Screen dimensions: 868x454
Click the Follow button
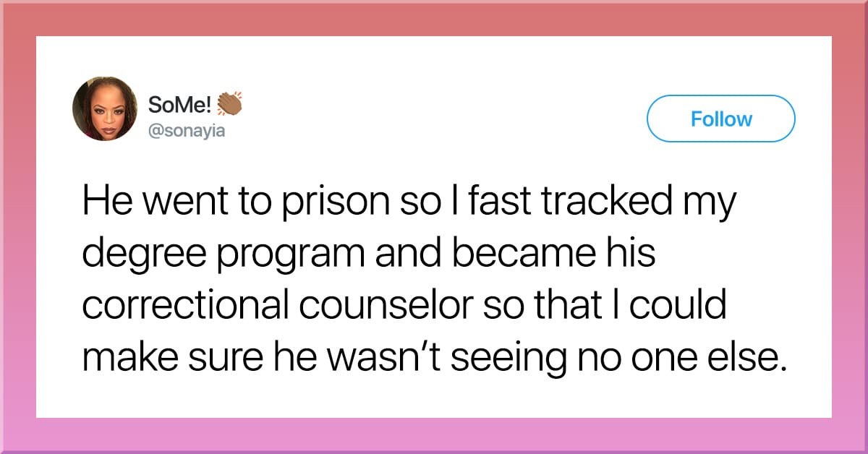click(x=720, y=119)
